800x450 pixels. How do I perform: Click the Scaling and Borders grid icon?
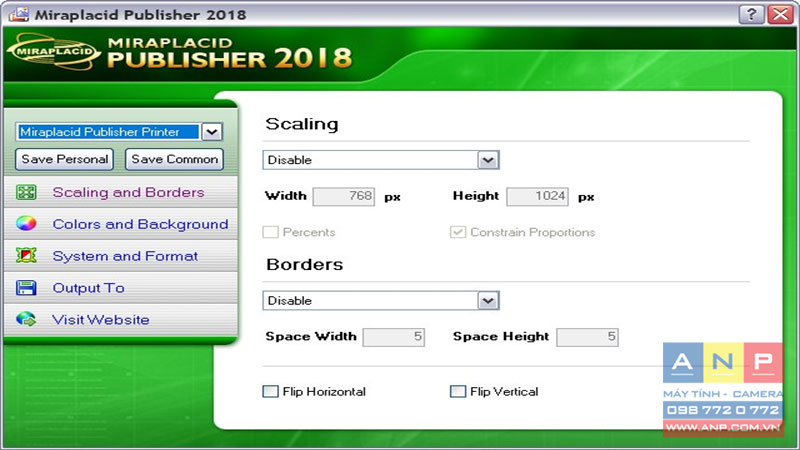[x=26, y=192]
